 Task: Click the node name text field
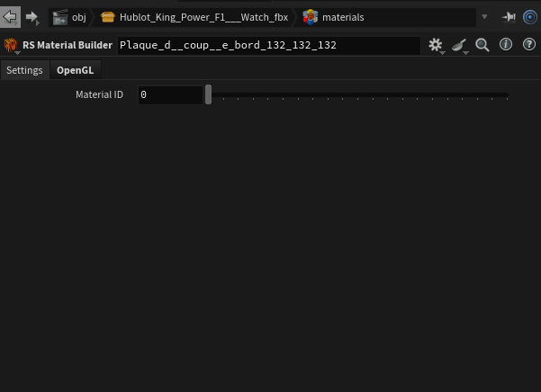pyautogui.click(x=268, y=45)
